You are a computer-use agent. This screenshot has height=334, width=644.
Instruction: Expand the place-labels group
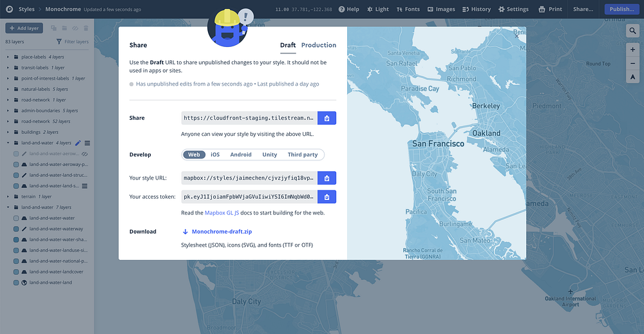click(x=8, y=57)
